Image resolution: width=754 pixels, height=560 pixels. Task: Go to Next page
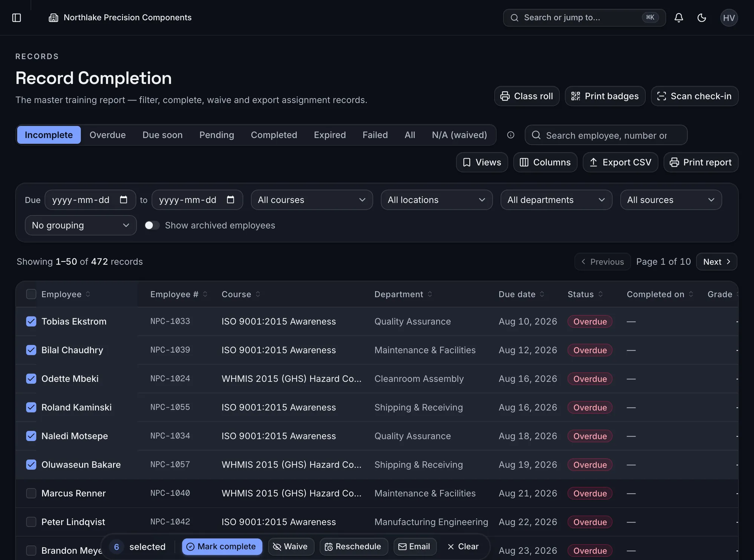point(717,262)
